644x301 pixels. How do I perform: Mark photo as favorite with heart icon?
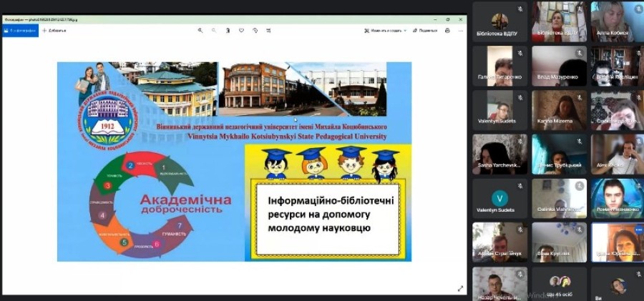(241, 31)
